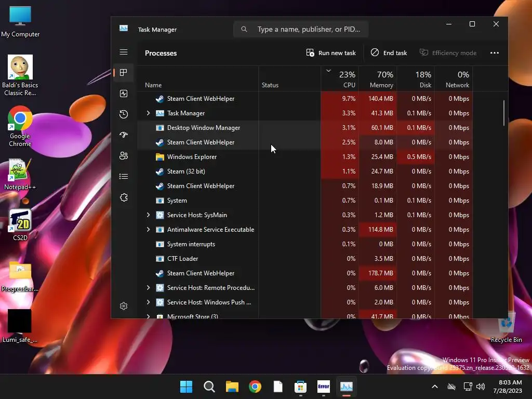This screenshot has width=532, height=399.
Task: Open Startup apps page in sidebar
Action: [124, 135]
